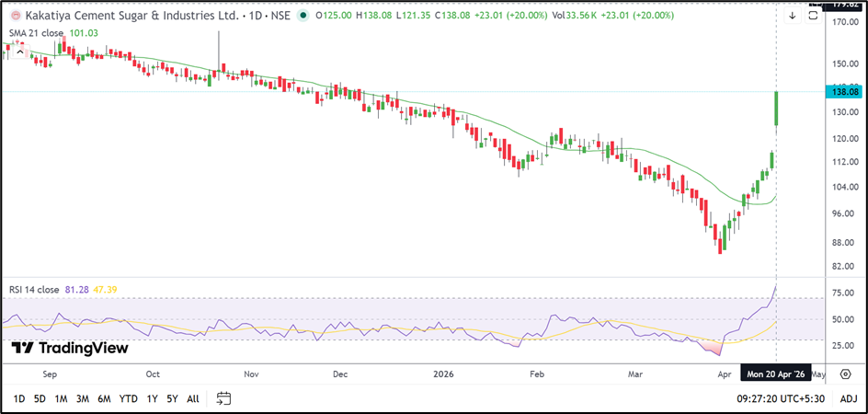The image size is (868, 414).
Task: Show the 5Y time range
Action: pos(172,398)
